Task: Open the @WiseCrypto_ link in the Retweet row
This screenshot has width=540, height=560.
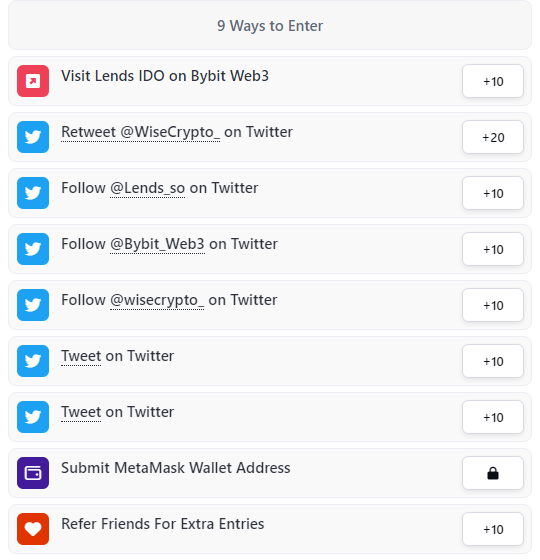Action: tap(170, 132)
